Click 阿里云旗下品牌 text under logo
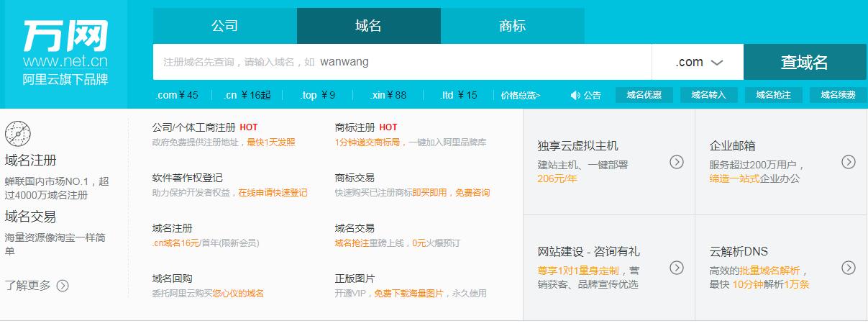 pyautogui.click(x=65, y=79)
